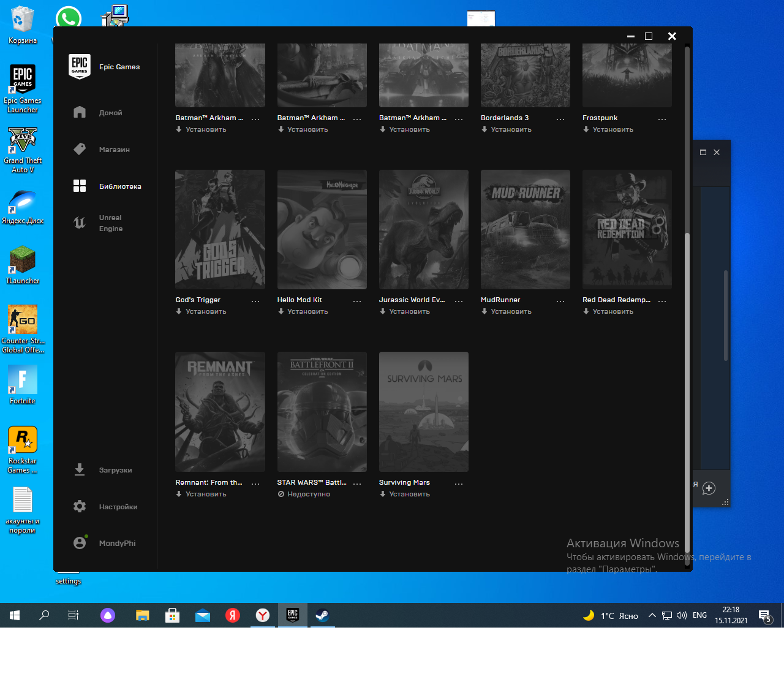Select the Яндекс.Диск desktop shortcut

(x=23, y=207)
